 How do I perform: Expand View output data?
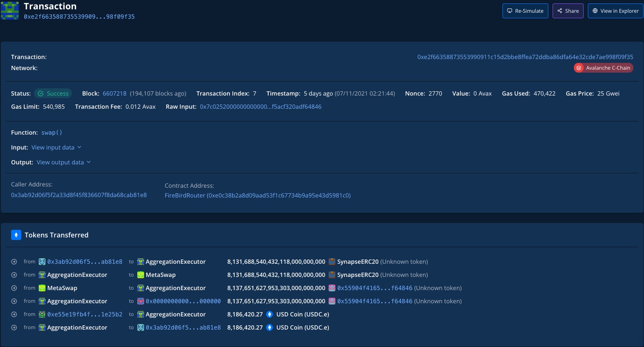pos(64,162)
